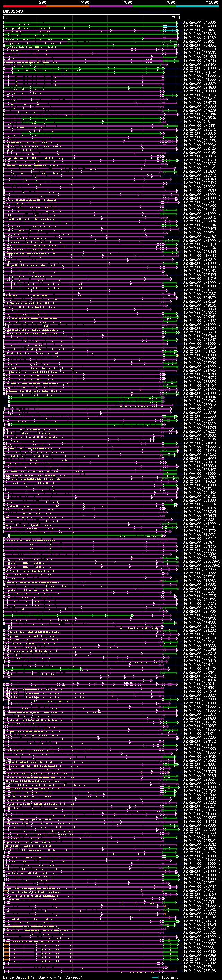
Task: Select the UniRef100_A8NQG1 row label
Action: (x=199, y=45)
